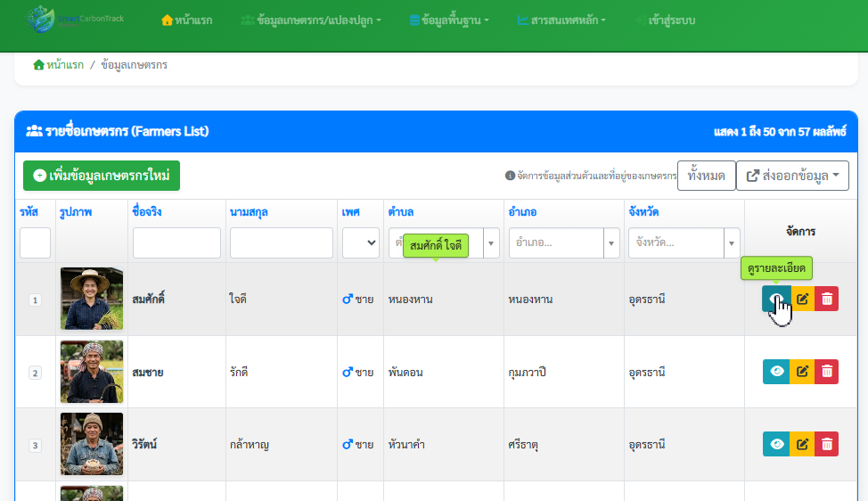Open the สารสนเทศหลัก menu
The height and width of the screenshot is (501, 868).
click(x=561, y=21)
